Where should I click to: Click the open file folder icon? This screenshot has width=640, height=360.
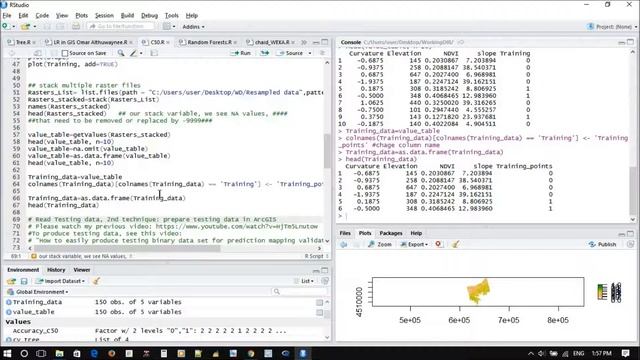click(x=25, y=27)
